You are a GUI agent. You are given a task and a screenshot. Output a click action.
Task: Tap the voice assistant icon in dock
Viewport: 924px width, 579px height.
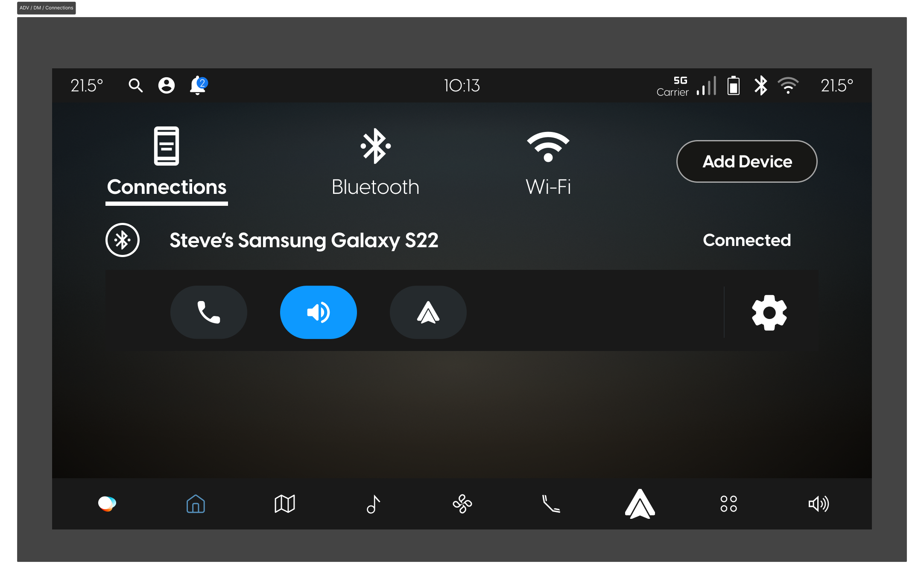click(x=107, y=504)
